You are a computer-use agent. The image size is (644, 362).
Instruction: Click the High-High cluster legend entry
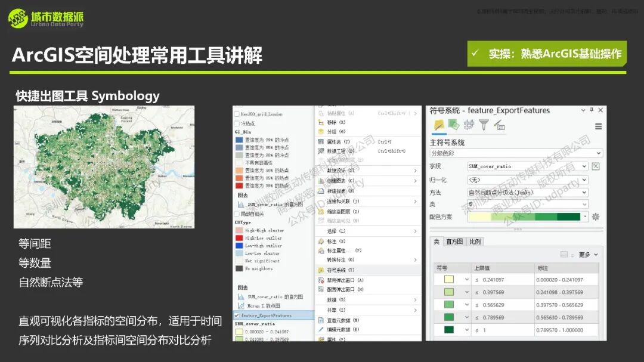[x=259, y=231]
